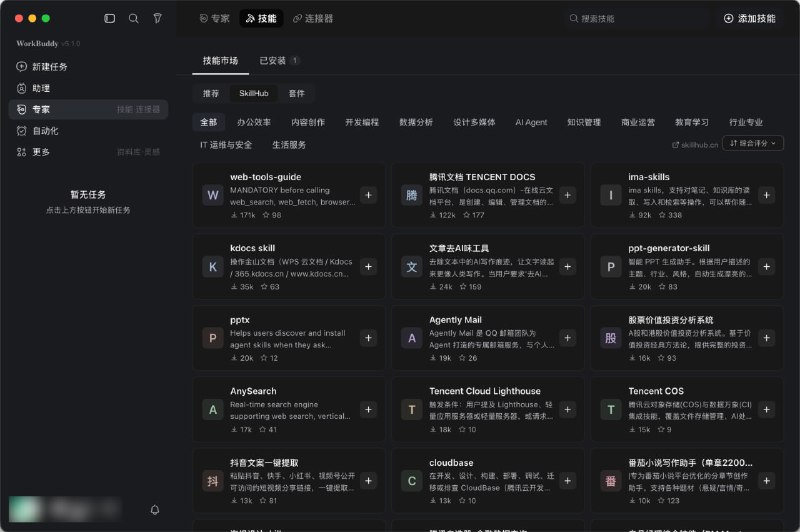Open the AnySearch card title
The width and height of the screenshot is (800, 532).
point(253,391)
